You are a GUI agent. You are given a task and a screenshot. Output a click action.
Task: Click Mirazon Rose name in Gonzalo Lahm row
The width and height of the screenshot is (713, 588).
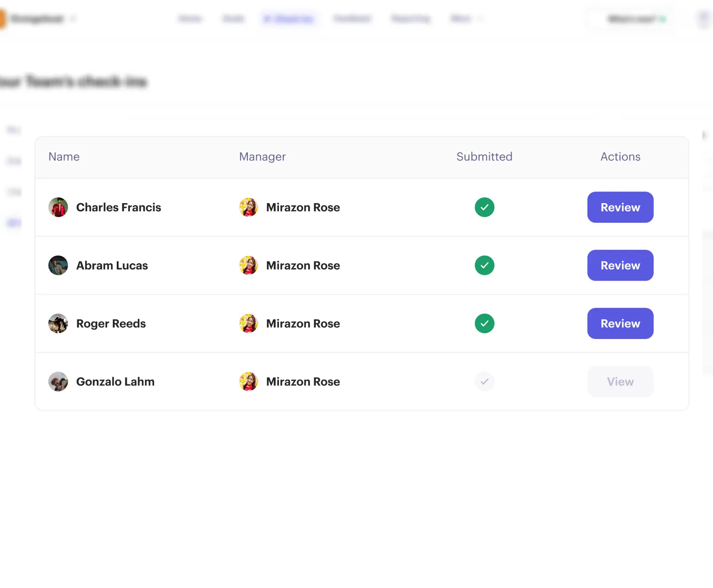[303, 382]
